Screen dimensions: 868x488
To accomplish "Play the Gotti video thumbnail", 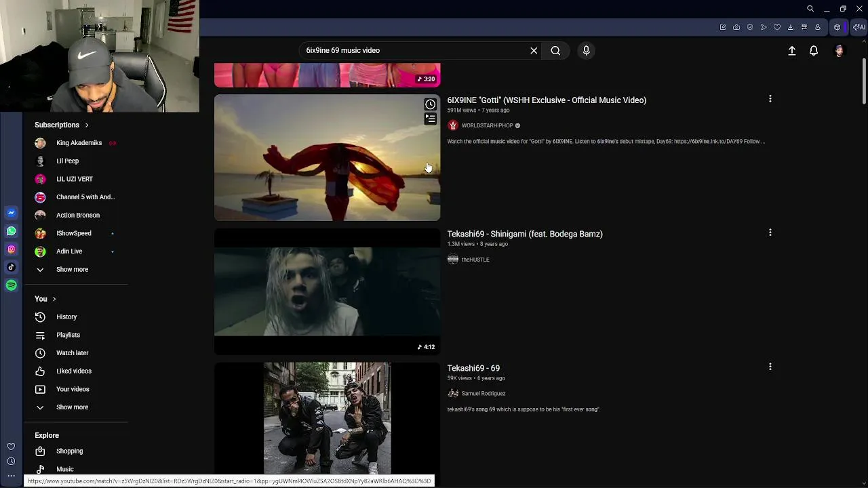I will coord(327,158).
